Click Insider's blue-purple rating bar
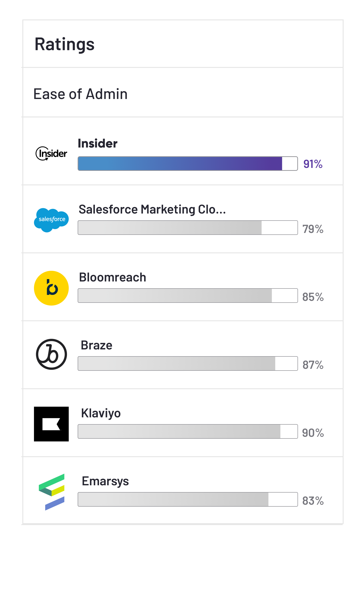The height and width of the screenshot is (594, 364). (x=188, y=164)
